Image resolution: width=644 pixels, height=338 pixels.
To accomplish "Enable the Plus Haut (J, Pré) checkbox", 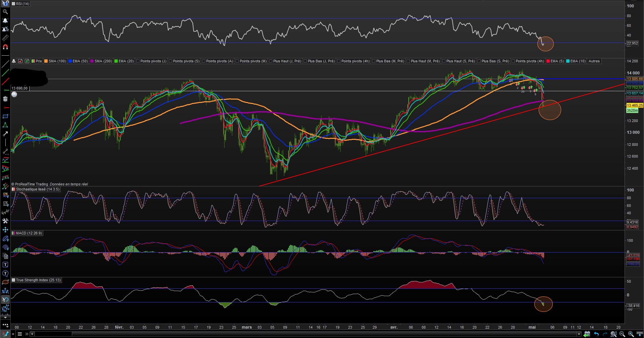I will [271, 61].
